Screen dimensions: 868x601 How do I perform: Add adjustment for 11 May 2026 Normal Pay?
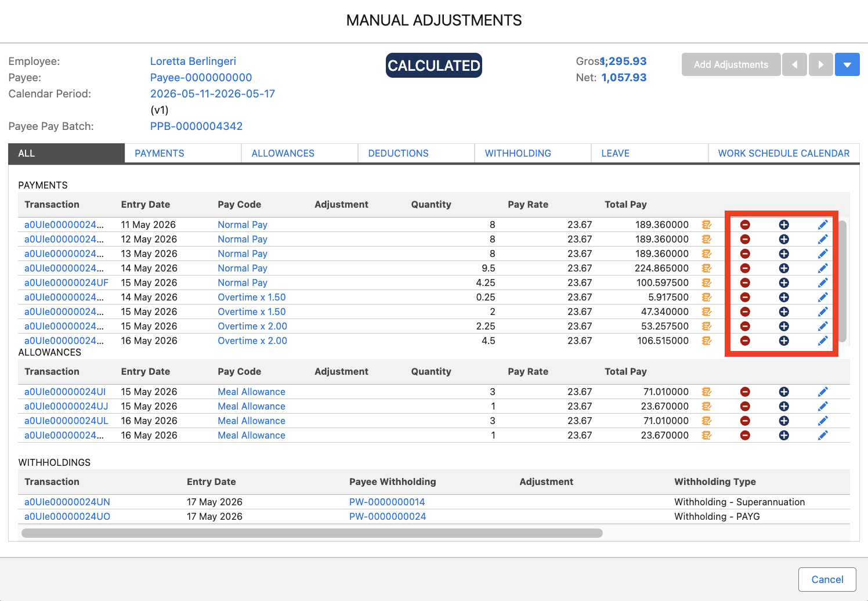click(x=784, y=225)
